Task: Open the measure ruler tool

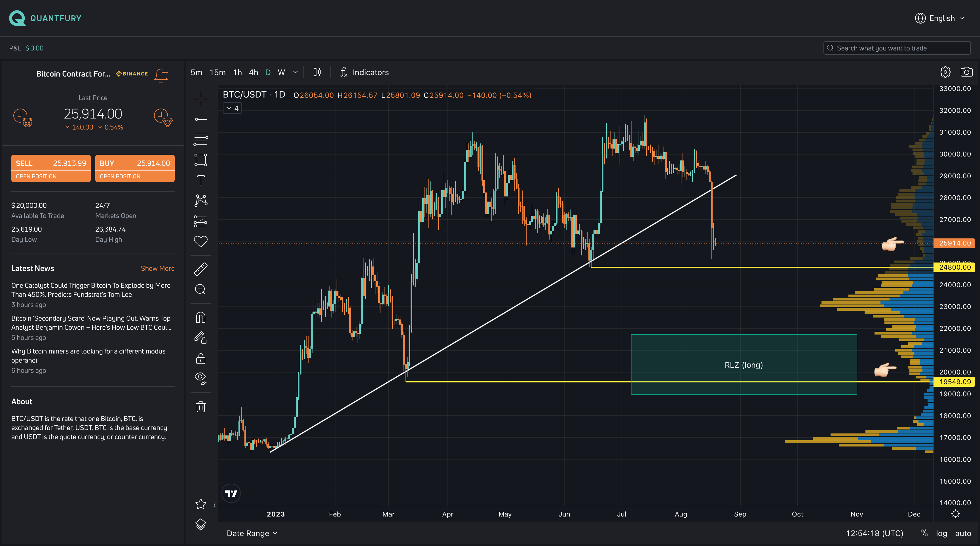Action: click(200, 269)
